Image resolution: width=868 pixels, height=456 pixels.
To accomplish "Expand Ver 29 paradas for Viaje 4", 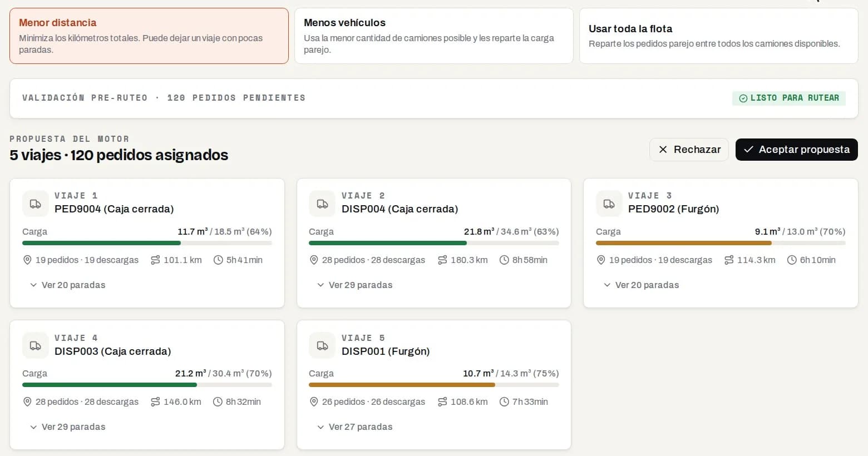I will [67, 427].
